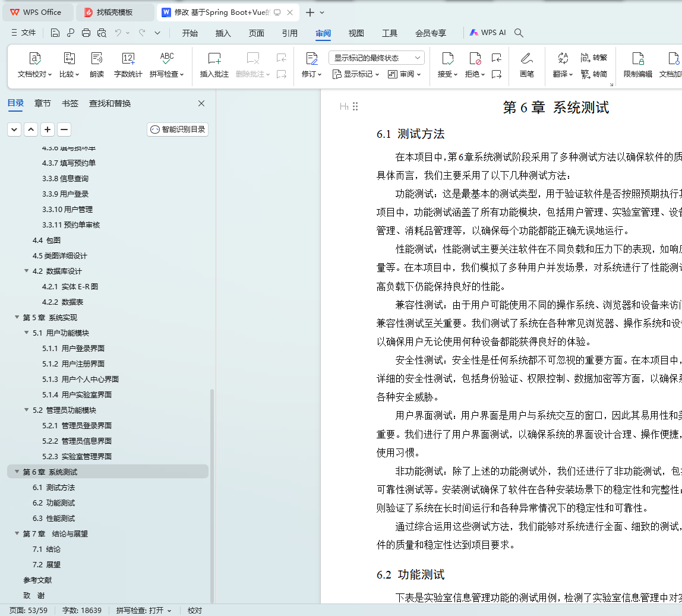
Task: Open the 文件 menu
Action: pyautogui.click(x=24, y=33)
